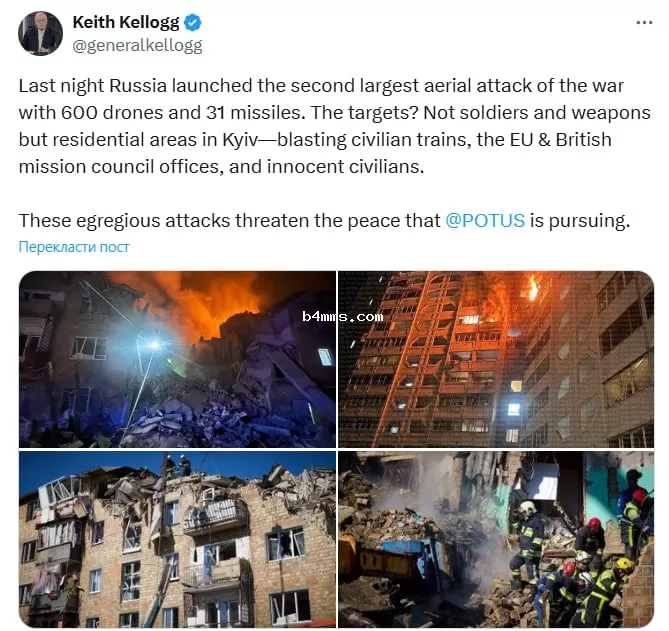Open the night rubble fire photo
This screenshot has height=631, width=669.
point(177,359)
